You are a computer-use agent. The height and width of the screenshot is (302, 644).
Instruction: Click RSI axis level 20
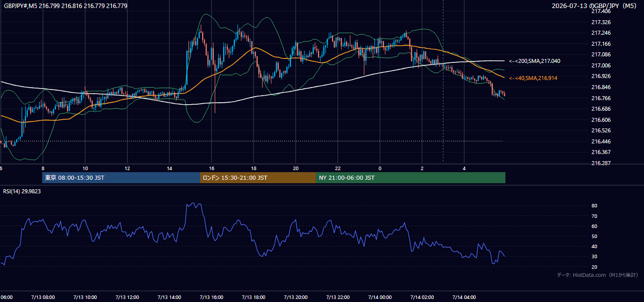[594, 267]
